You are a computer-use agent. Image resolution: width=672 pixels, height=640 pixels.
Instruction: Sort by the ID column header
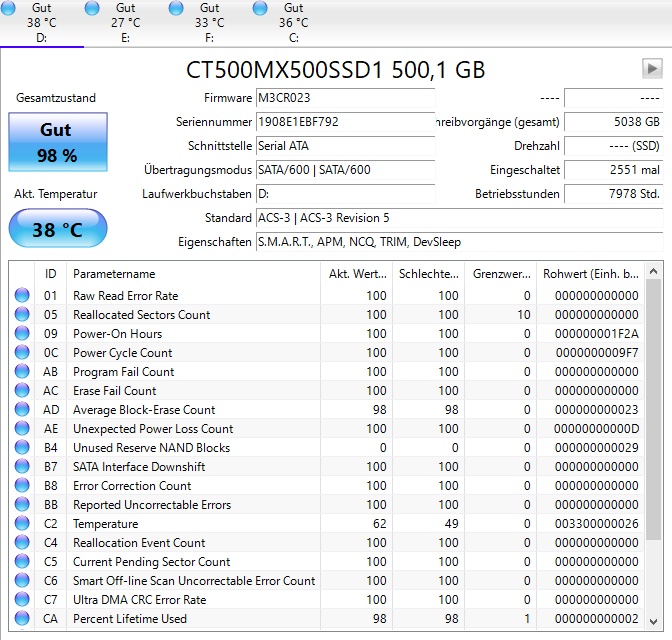click(x=51, y=274)
